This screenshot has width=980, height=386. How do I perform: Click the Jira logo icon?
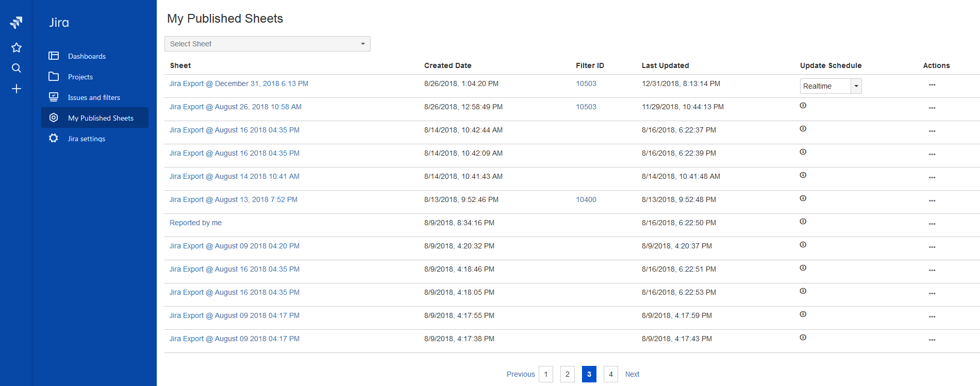pyautogui.click(x=16, y=22)
